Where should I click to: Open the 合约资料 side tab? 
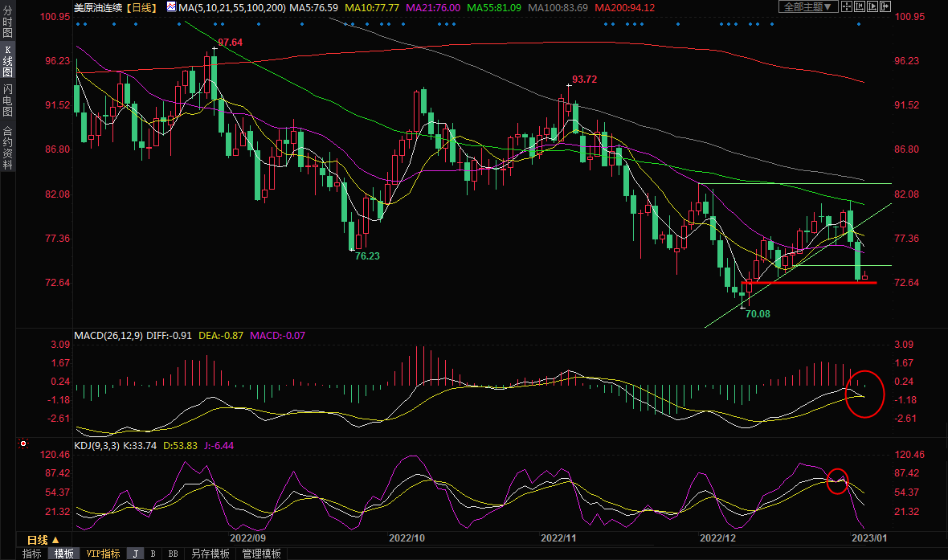tap(7, 147)
